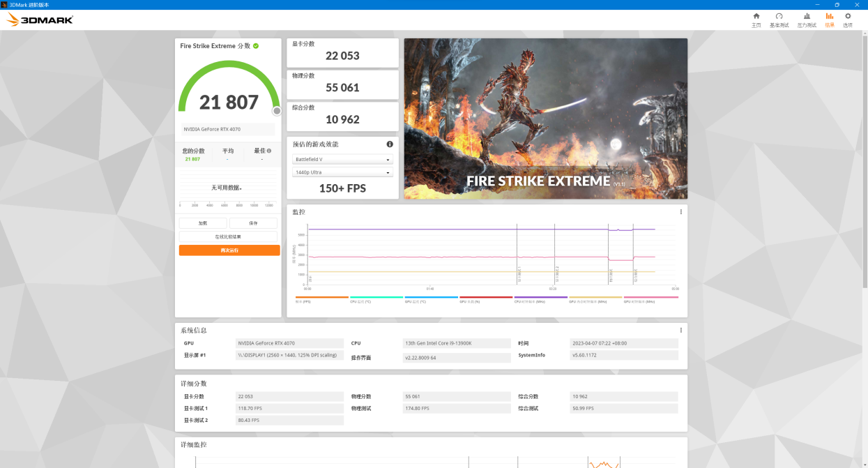Open the three-dot menu in 监控 panel
Image resolution: width=868 pixels, height=468 pixels.
681,212
